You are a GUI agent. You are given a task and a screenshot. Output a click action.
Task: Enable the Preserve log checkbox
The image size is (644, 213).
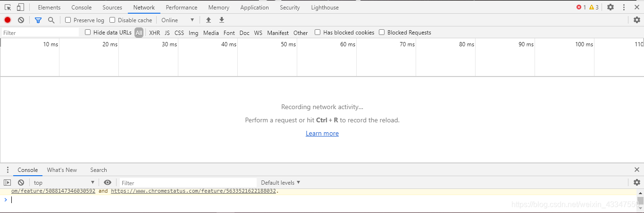[x=68, y=20]
